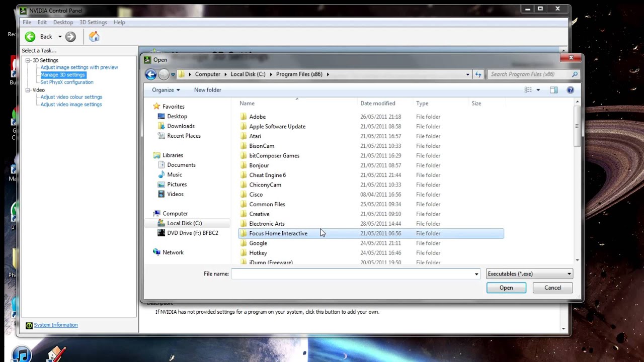This screenshot has width=644, height=362.
Task: Click the search magnifier icon
Action: click(575, 74)
